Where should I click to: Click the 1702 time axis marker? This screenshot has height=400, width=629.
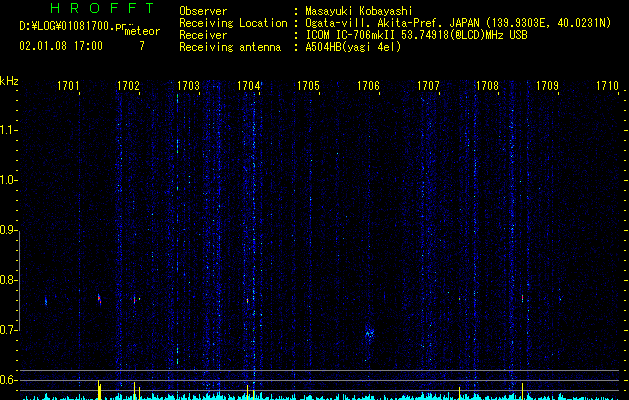click(128, 85)
